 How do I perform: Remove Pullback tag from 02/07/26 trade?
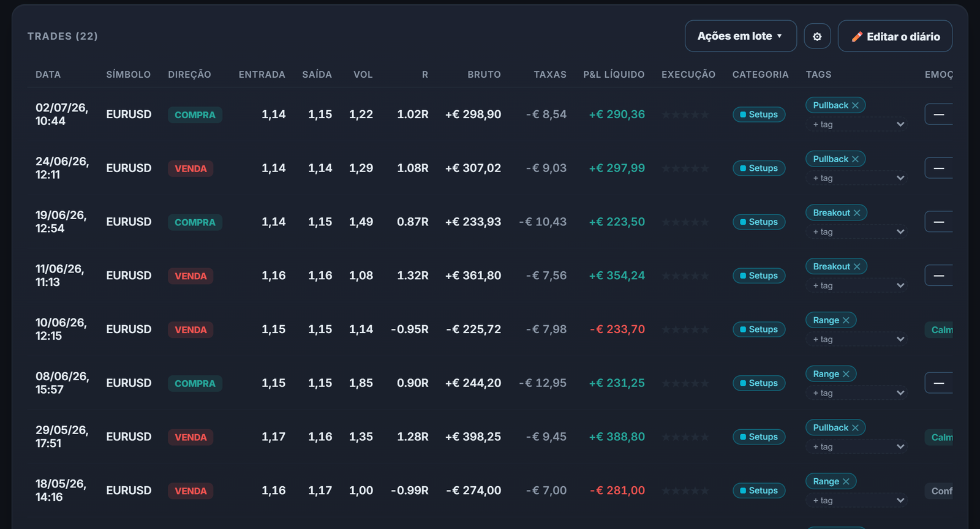[x=855, y=105]
